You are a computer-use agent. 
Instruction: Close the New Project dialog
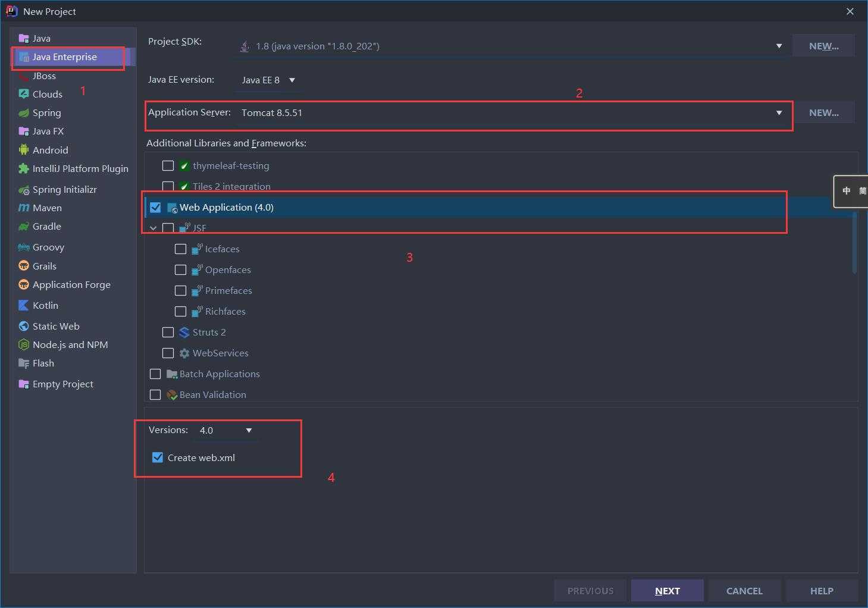(x=850, y=11)
